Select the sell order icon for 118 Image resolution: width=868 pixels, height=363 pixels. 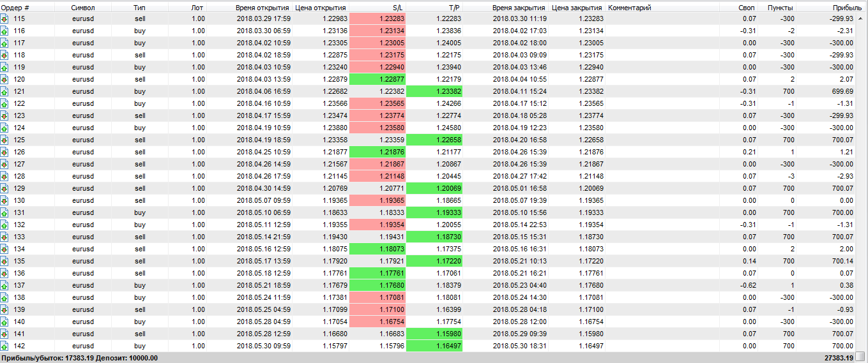4,56
